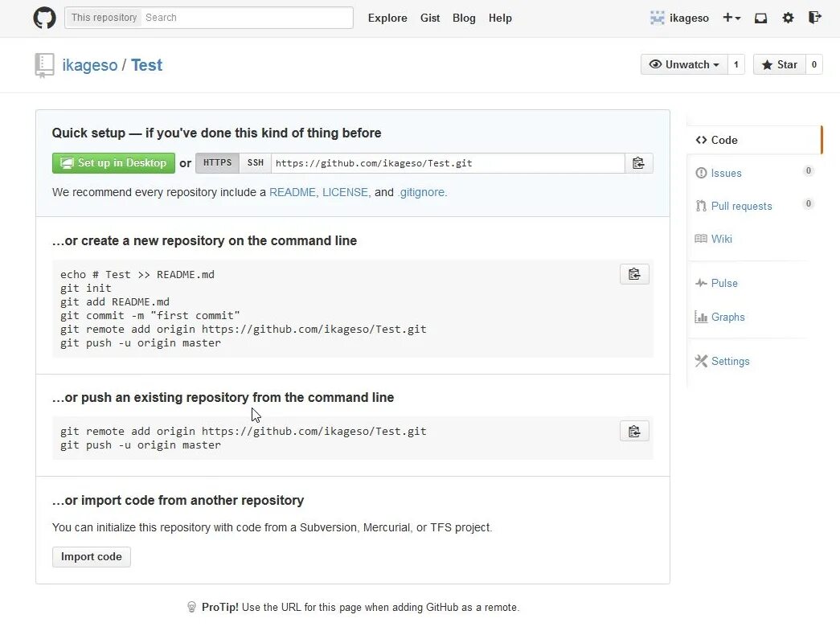This screenshot has width=840, height=631.
Task: Copy the new repository commands to clipboard
Action: click(x=634, y=275)
